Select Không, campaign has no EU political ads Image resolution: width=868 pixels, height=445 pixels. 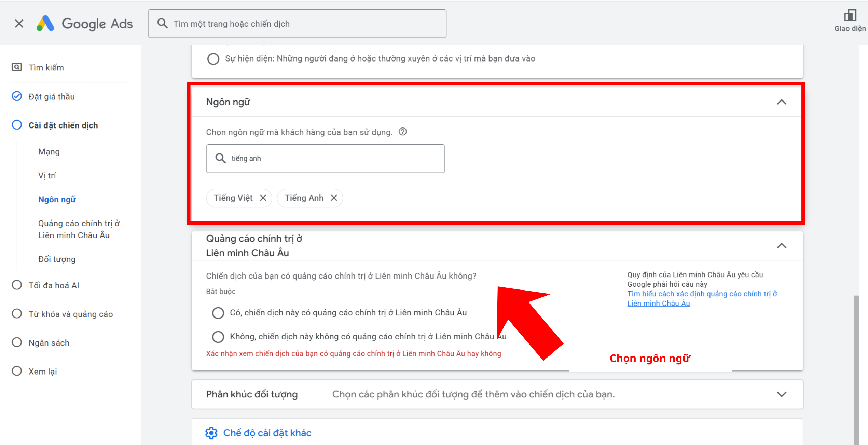point(218,337)
